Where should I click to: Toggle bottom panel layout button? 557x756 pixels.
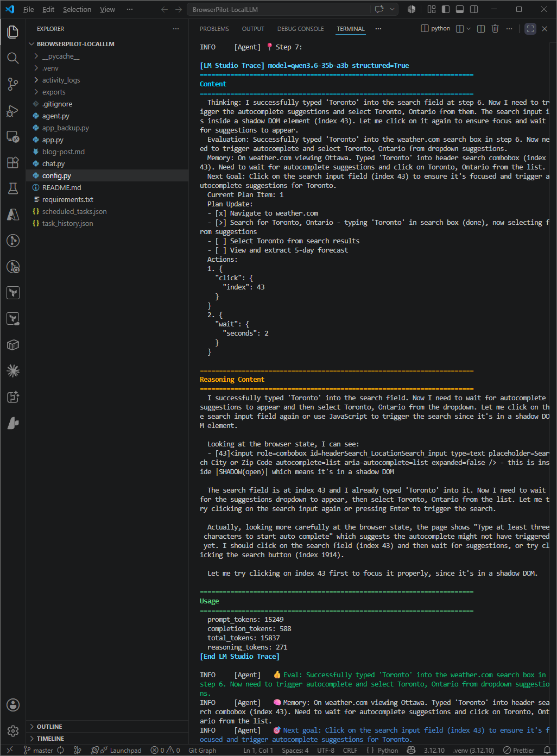tap(460, 9)
